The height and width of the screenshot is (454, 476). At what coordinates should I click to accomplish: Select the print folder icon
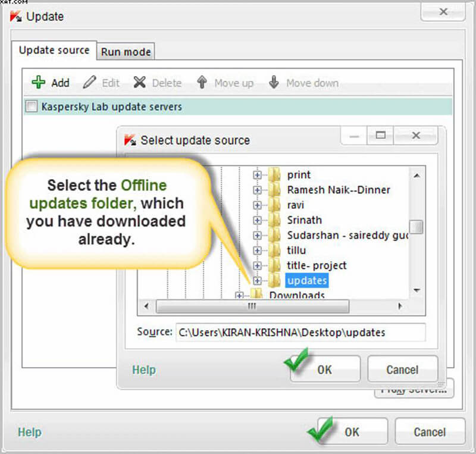coord(275,175)
